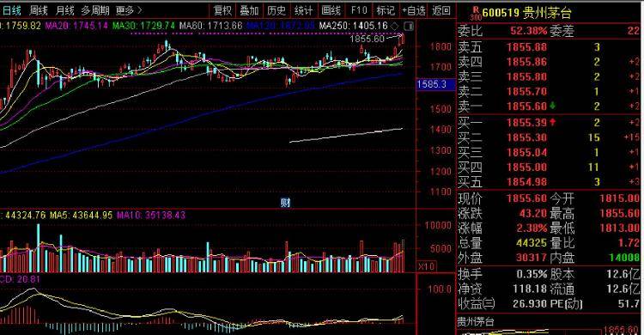Click the 总量 value 44325
Image resolution: width=644 pixels, height=335 pixels.
(x=532, y=242)
